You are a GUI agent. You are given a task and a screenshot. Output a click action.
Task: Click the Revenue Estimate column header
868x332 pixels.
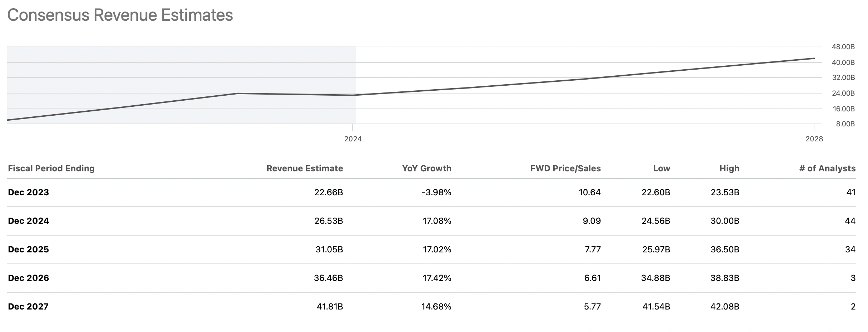click(304, 168)
